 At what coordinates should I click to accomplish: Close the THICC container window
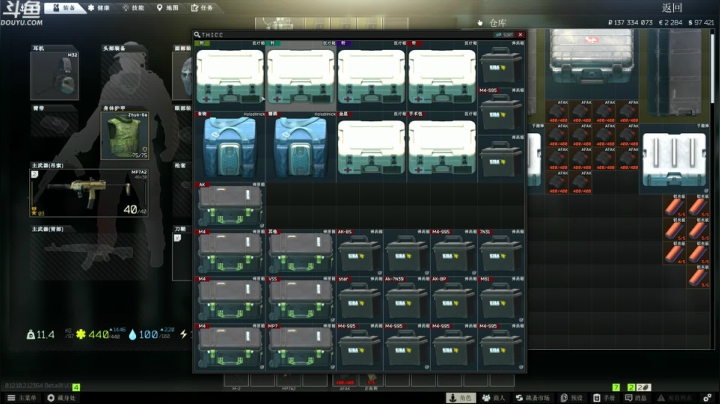click(x=520, y=35)
